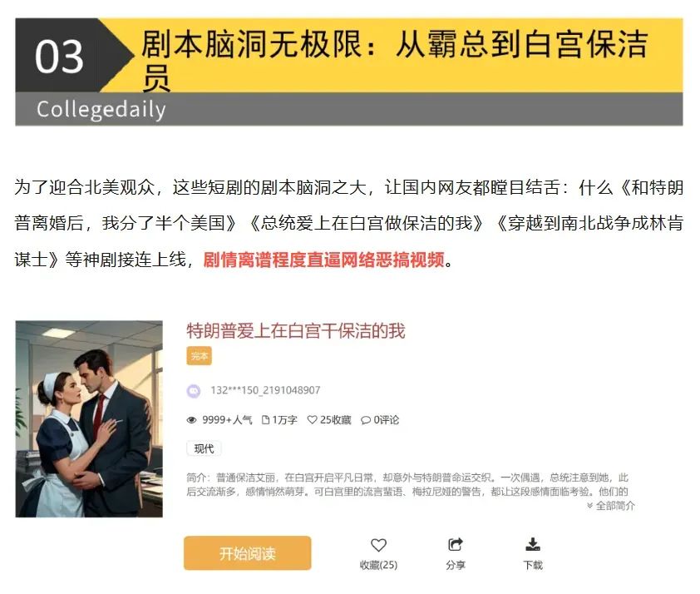Click the small heart icon beside 25收藏
Viewport: 700px width, 594px height.
coord(313,420)
